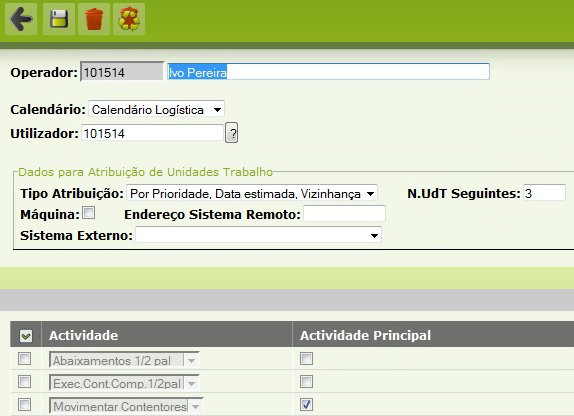574x416 pixels.
Task: Save with the floppy disk icon
Action: [59, 19]
